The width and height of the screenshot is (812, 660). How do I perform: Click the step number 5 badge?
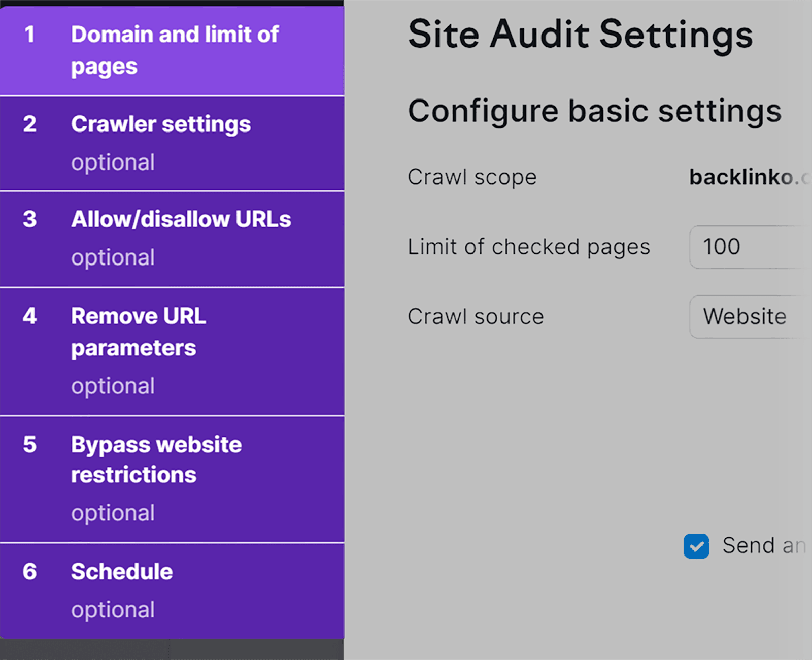tap(29, 445)
